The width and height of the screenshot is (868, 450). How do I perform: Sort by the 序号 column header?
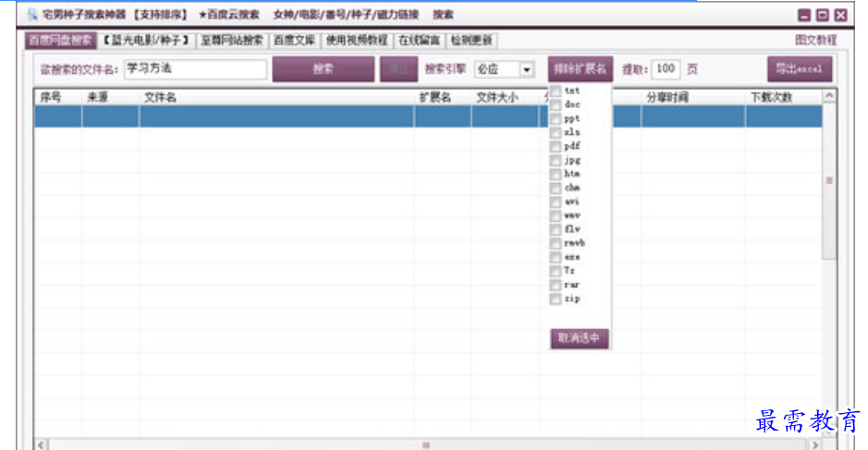pyautogui.click(x=58, y=97)
